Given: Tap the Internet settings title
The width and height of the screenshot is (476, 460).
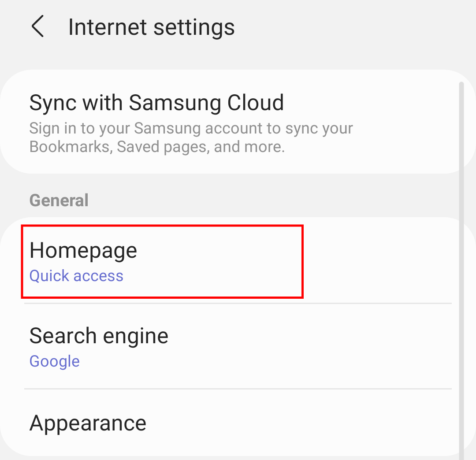Looking at the screenshot, I should [x=151, y=26].
